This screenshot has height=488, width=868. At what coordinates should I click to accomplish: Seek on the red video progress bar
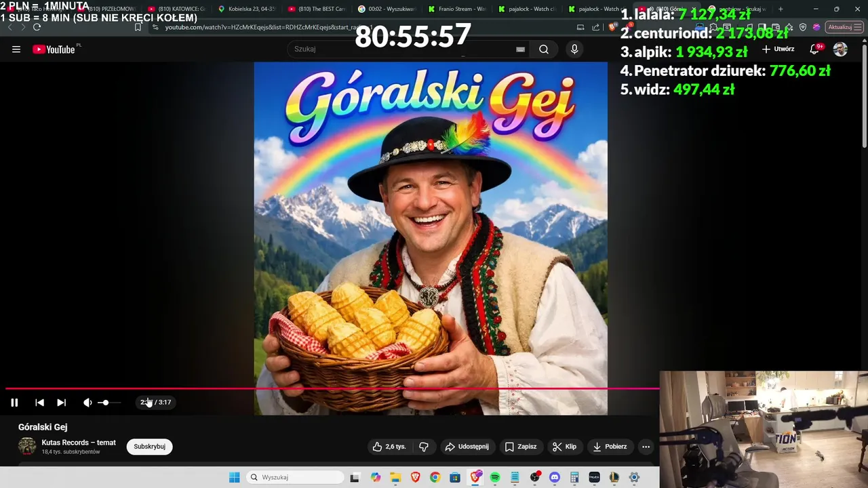332,388
